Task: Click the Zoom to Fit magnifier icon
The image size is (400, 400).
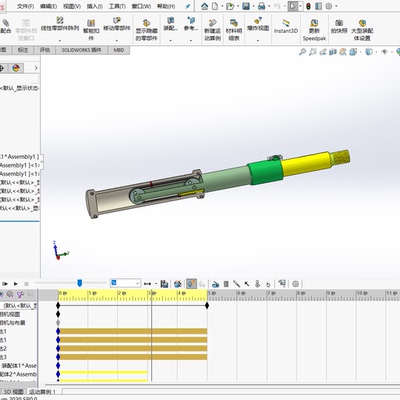Action: 302,52
